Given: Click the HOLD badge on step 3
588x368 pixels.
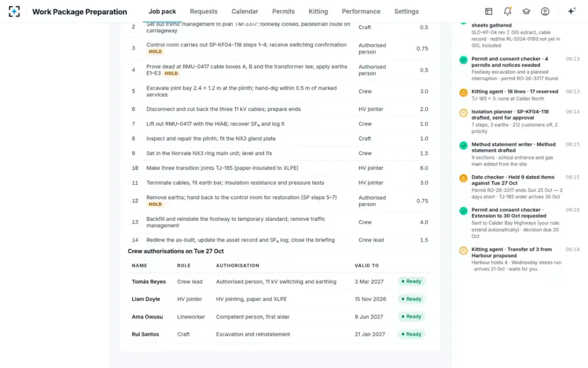Looking at the screenshot, I should pos(155,52).
